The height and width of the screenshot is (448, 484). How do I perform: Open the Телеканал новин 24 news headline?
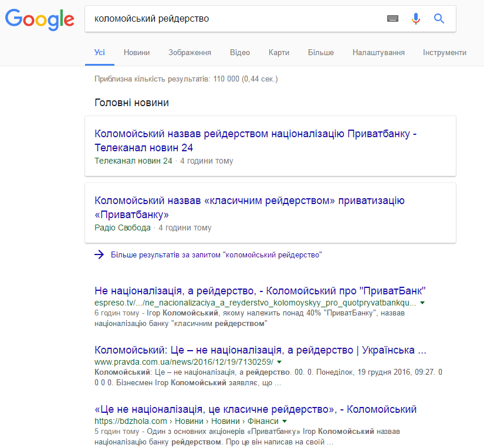coord(256,141)
